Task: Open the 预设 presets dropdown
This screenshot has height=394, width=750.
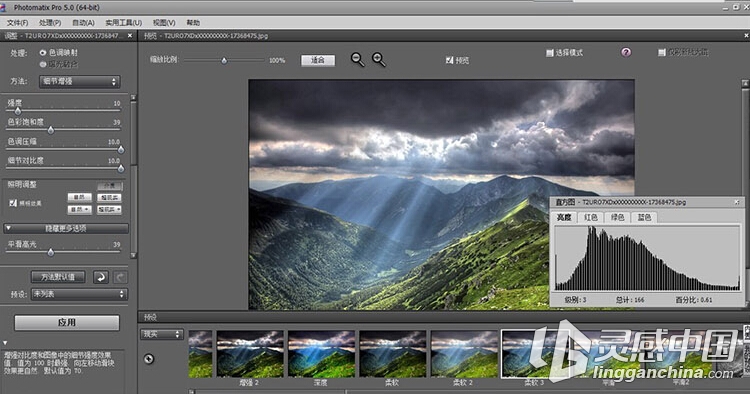Action: (x=79, y=294)
